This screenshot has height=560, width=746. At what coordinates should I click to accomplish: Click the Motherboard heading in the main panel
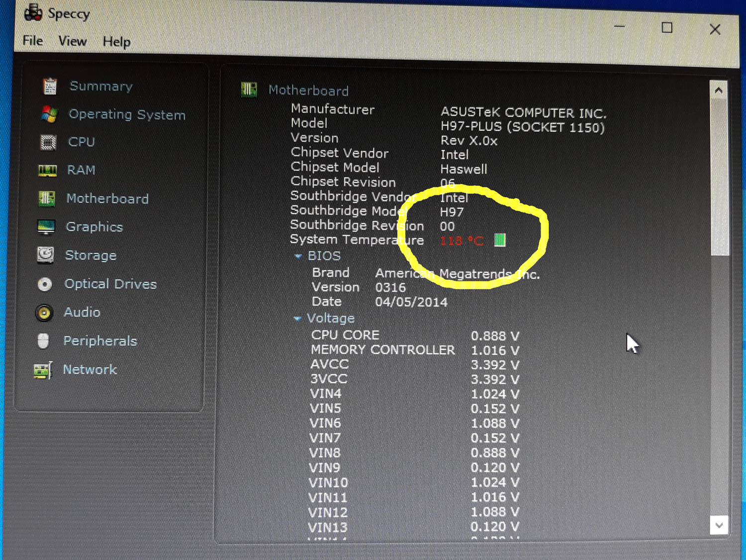point(308,90)
